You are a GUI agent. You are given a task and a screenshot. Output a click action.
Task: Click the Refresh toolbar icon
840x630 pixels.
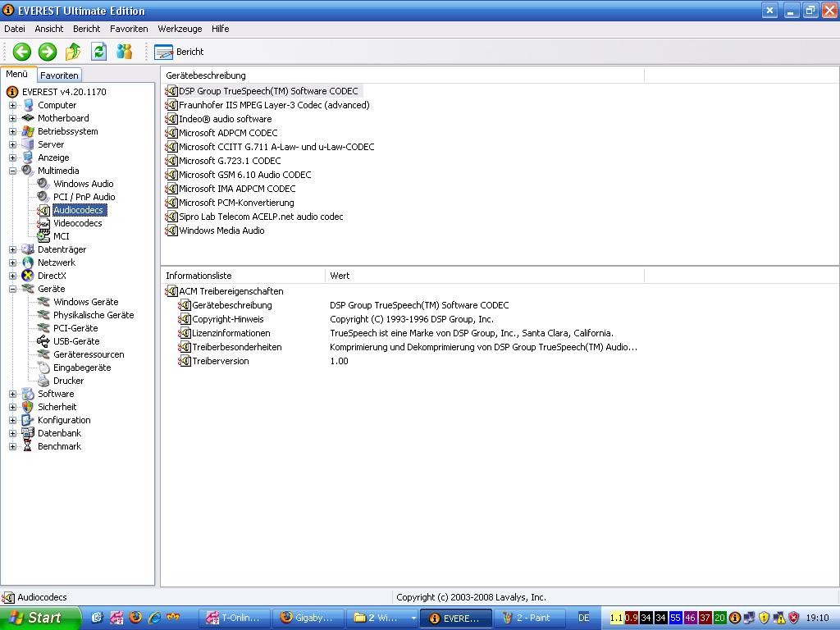click(98, 52)
